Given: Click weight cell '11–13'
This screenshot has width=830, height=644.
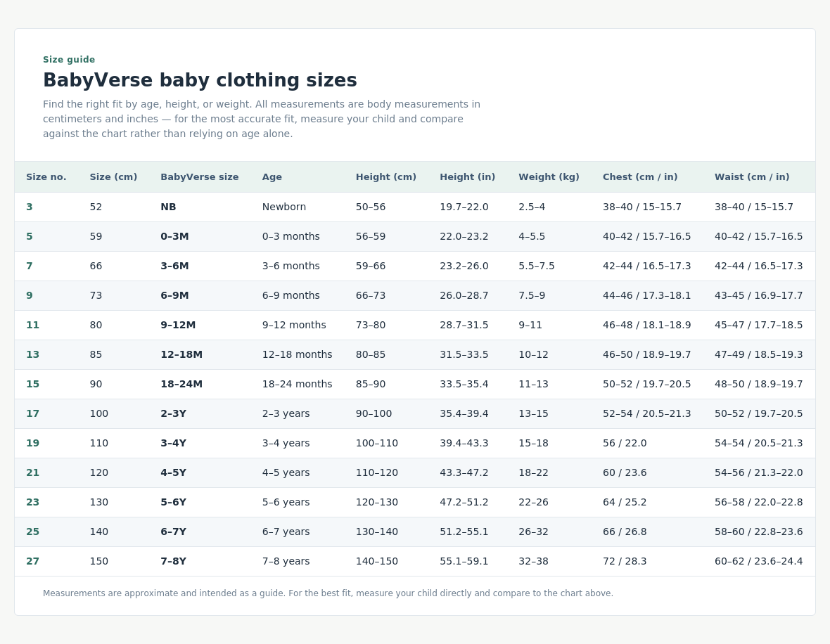Looking at the screenshot, I should coord(534,385).
